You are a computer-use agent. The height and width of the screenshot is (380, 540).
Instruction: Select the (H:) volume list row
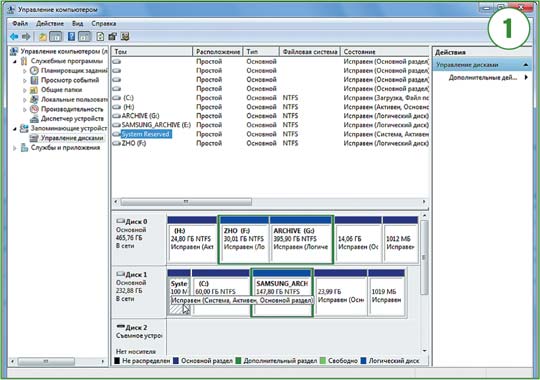[270, 107]
